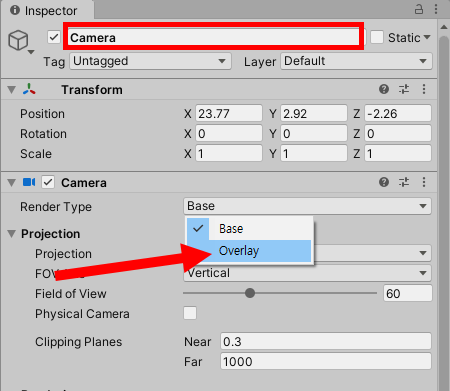450x391 pixels.
Task: Click the Scale label
Action: pos(36,154)
